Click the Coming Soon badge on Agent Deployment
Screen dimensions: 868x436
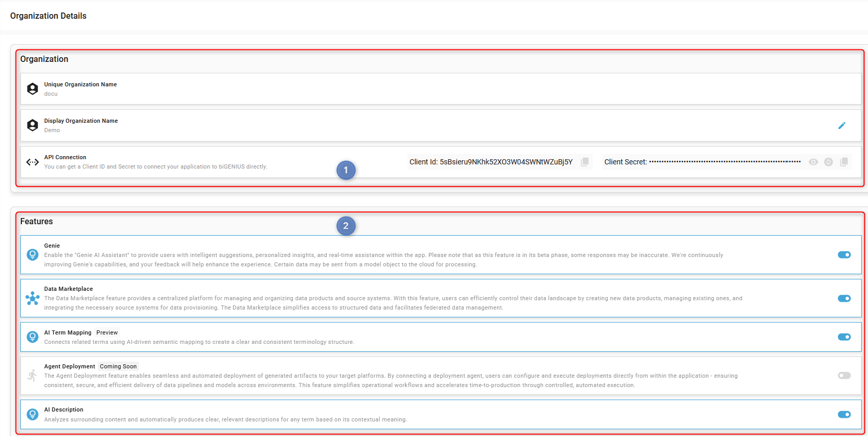pos(118,366)
